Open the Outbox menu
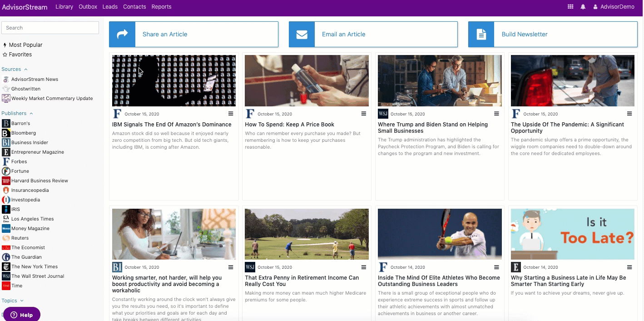This screenshot has width=644, height=321. tap(88, 7)
